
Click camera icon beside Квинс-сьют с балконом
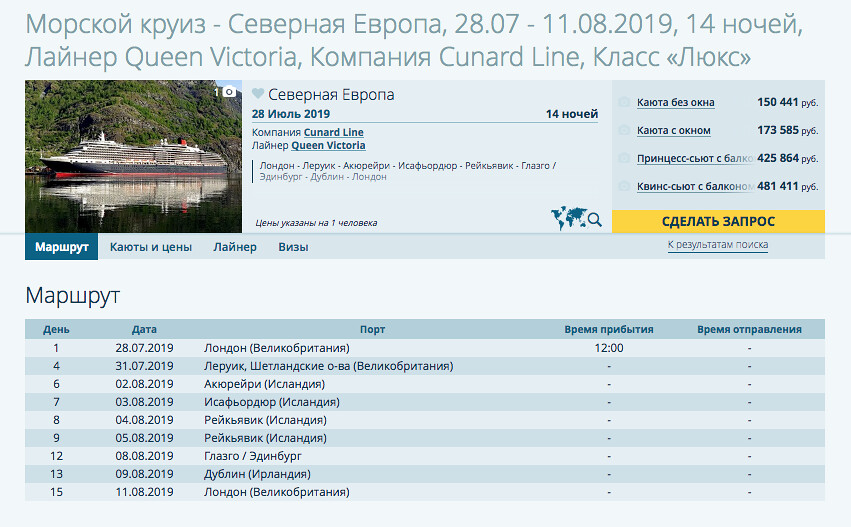click(x=624, y=186)
